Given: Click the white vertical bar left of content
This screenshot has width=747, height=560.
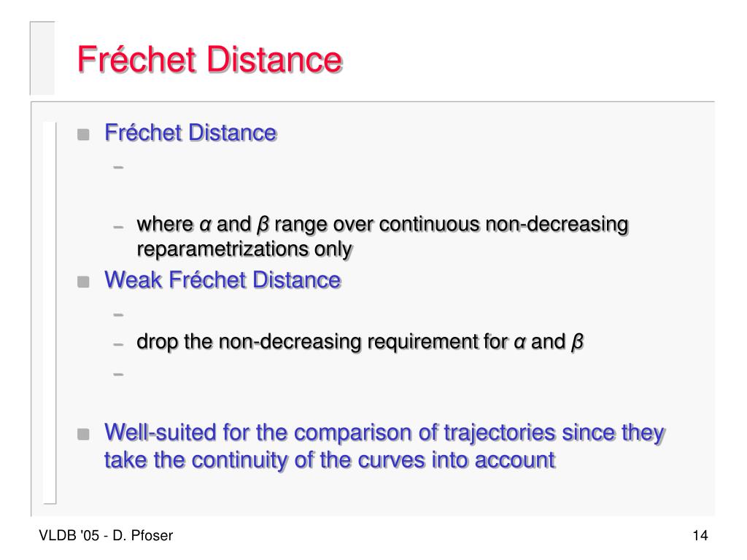Looking at the screenshot, I should (x=50, y=313).
